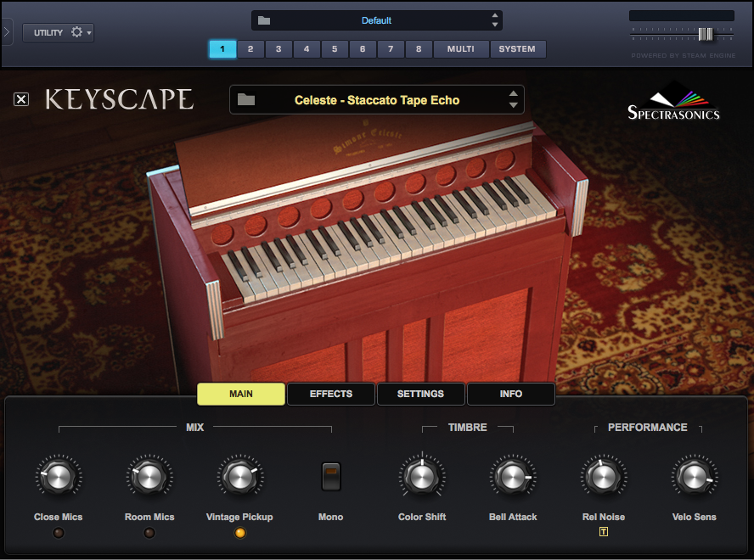This screenshot has width=754, height=560.
Task: Select part 3 button
Action: [x=279, y=49]
